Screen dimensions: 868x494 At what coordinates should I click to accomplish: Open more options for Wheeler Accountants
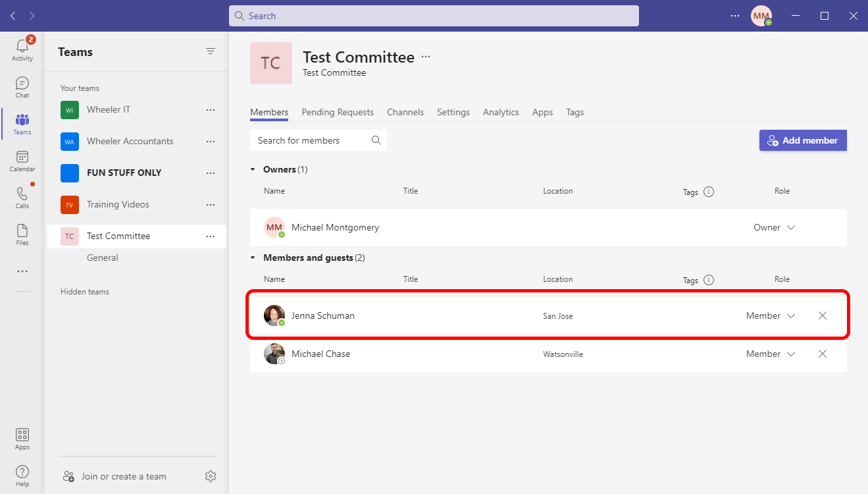(x=211, y=141)
